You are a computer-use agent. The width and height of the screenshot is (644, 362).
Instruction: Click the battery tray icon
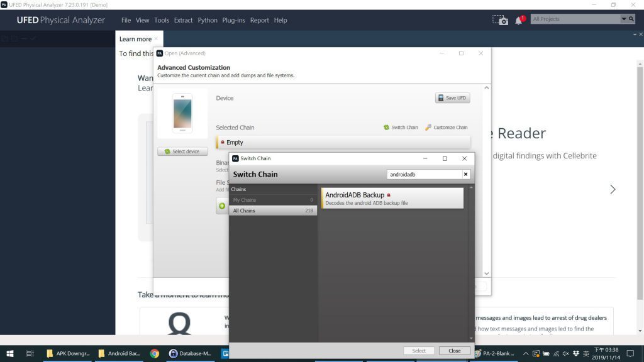click(x=546, y=353)
